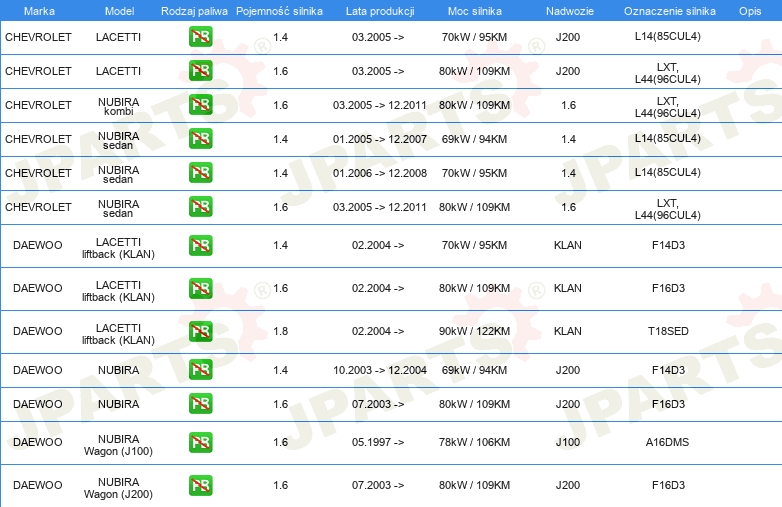The height and width of the screenshot is (507, 782).
Task: Click fuel icon in Nubira sedan 1.6 row
Action: (200, 206)
